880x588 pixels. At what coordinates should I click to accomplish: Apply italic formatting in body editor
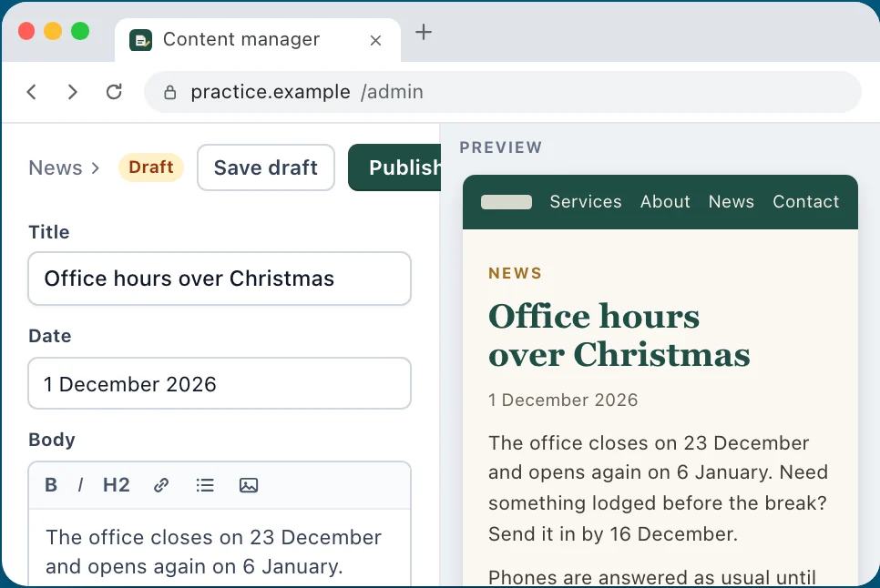click(x=81, y=485)
